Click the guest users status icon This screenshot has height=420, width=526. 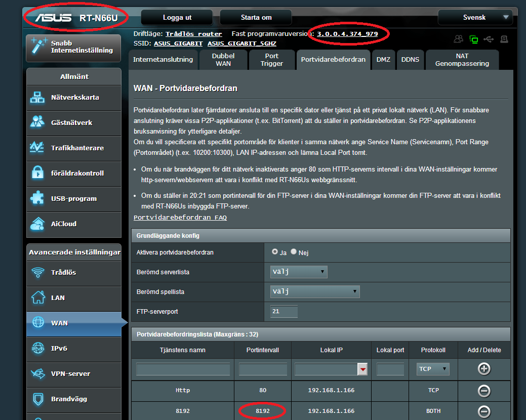pyautogui.click(x=458, y=39)
